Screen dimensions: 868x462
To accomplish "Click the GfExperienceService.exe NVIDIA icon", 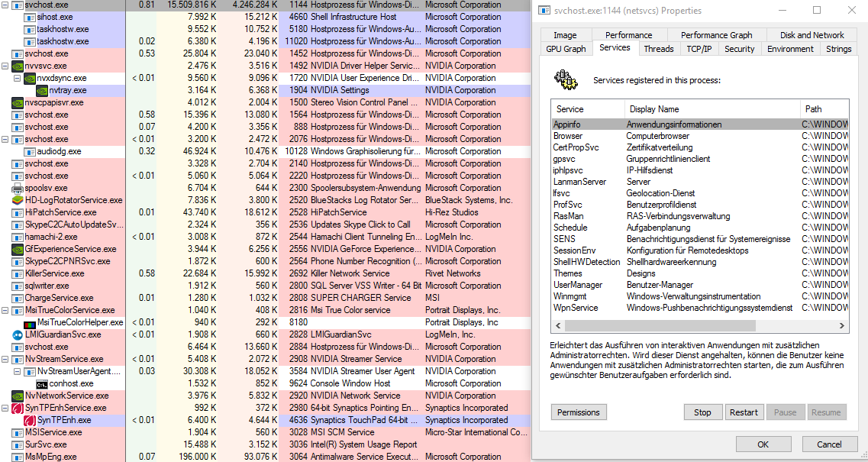I will (x=17, y=249).
